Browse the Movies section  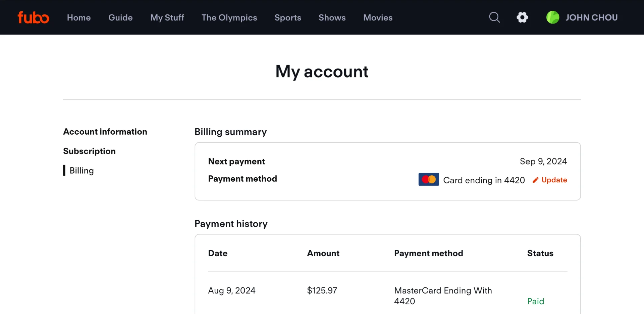tap(378, 17)
